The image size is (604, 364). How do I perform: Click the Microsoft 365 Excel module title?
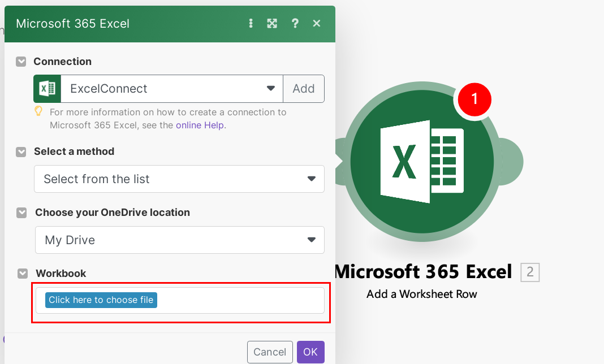click(424, 272)
